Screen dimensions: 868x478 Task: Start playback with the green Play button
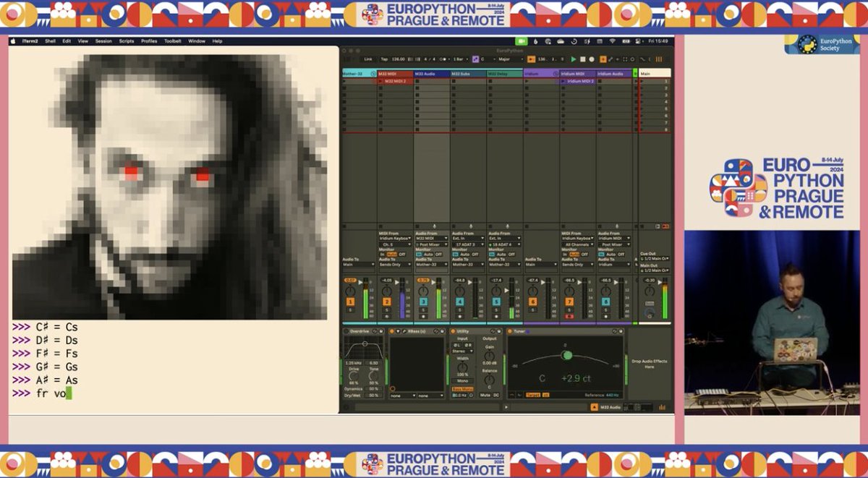574,59
